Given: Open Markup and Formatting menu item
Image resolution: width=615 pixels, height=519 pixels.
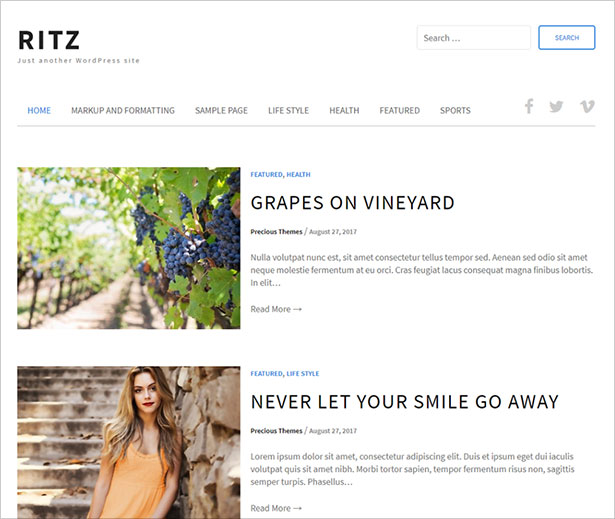Looking at the screenshot, I should [x=123, y=111].
